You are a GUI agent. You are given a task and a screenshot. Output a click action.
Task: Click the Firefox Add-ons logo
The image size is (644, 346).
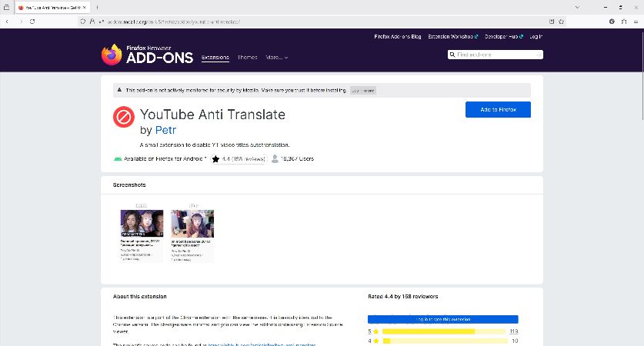pyautogui.click(x=147, y=55)
